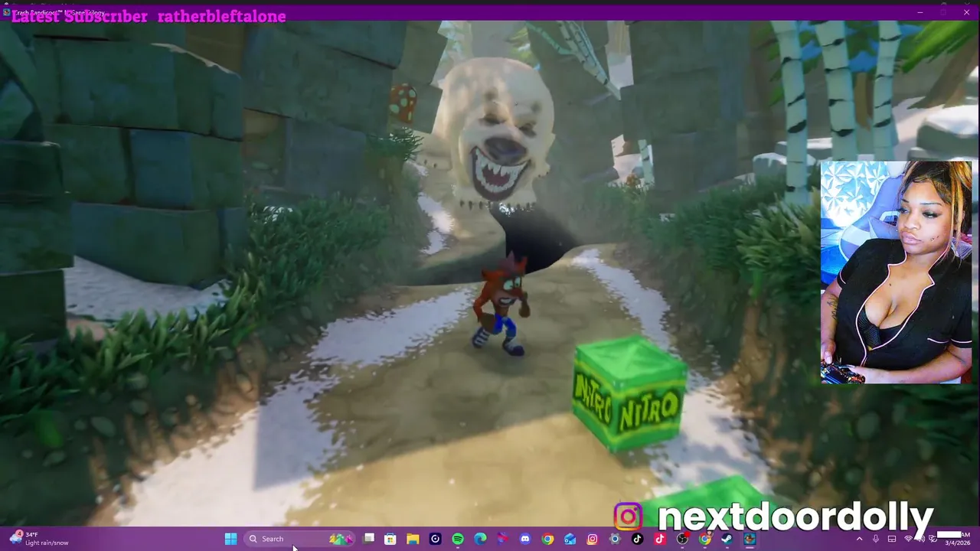Open the pink TikTok taskbar icon
The image size is (980, 551).
point(660,539)
